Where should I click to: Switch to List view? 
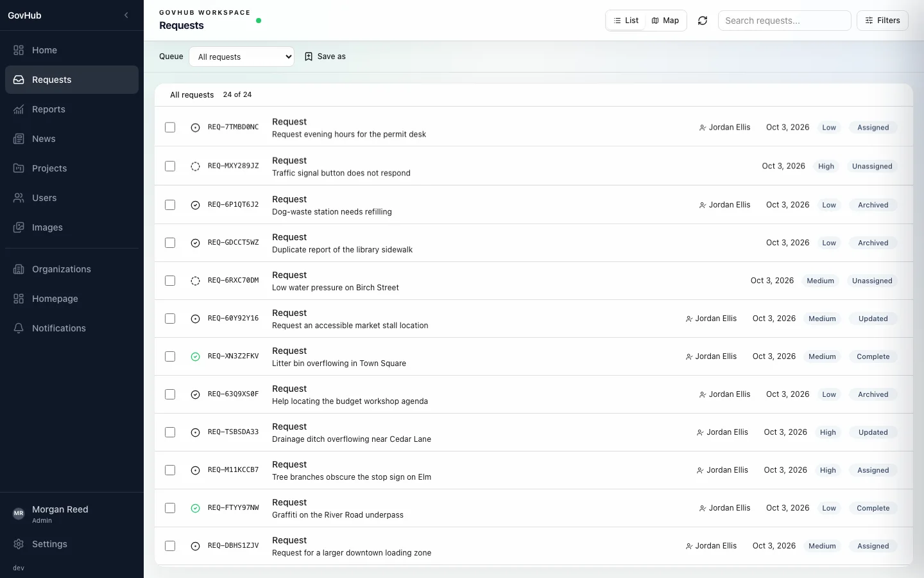coord(626,21)
